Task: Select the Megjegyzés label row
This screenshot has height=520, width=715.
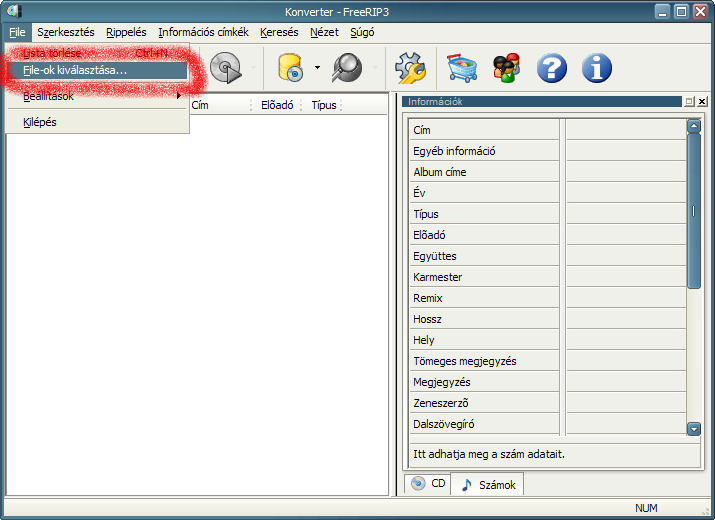Action: pos(484,382)
